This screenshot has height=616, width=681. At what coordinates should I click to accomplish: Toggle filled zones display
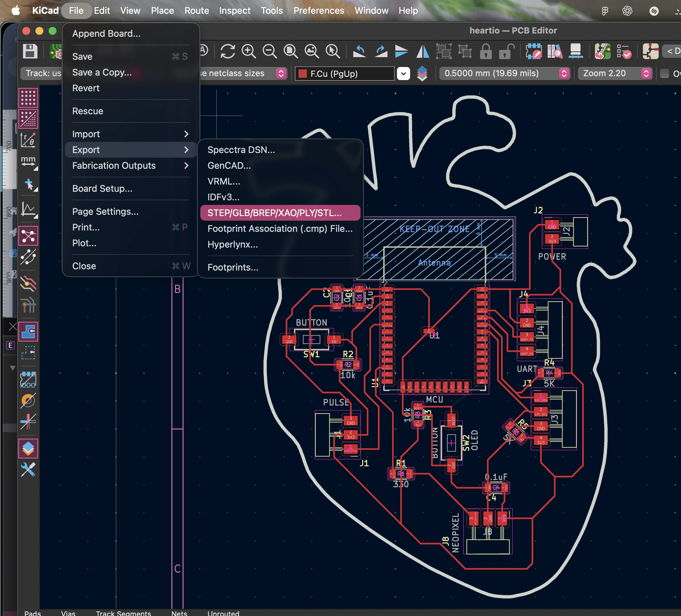28,331
